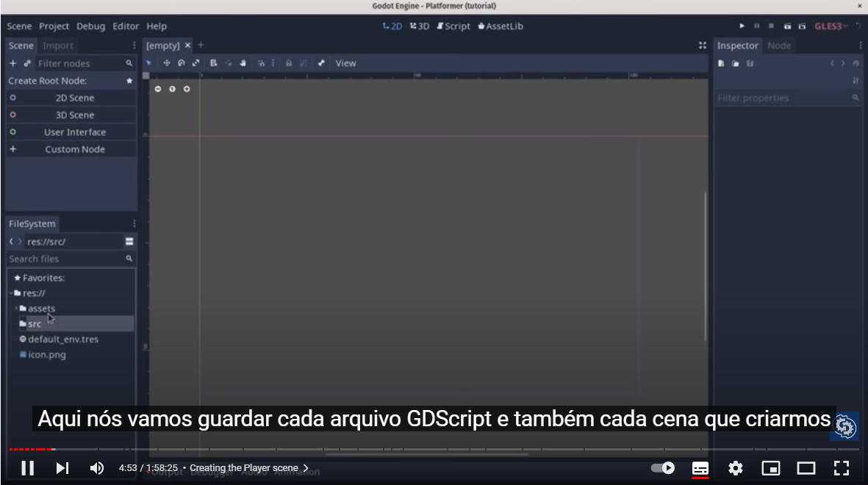Select the Pan Mode hand tool
The width and height of the screenshot is (868, 485).
pyautogui.click(x=243, y=63)
